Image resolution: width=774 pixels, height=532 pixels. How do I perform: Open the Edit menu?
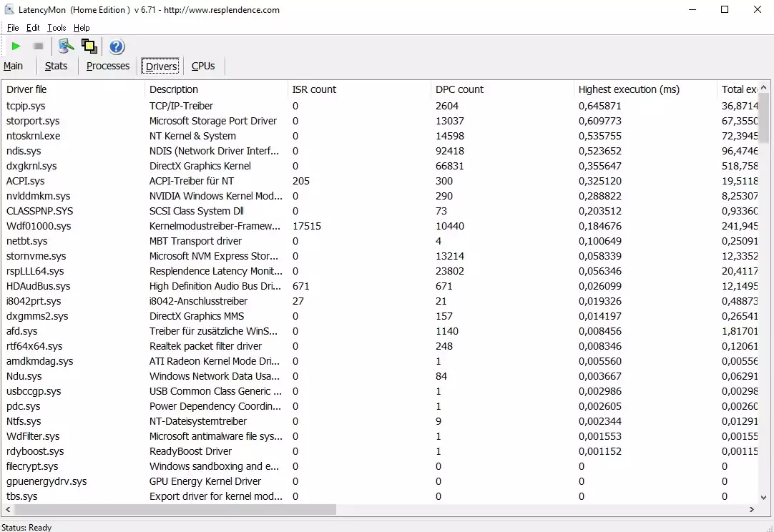click(x=33, y=28)
